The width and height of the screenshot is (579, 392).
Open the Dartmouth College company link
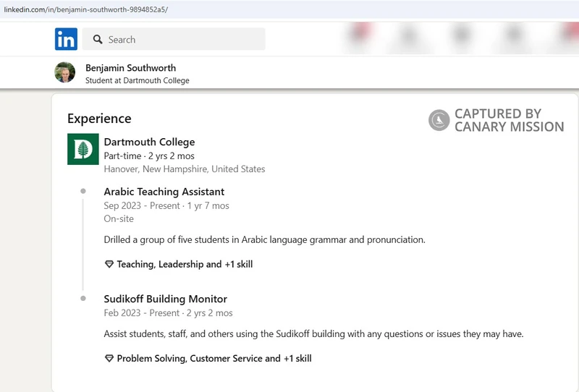149,142
